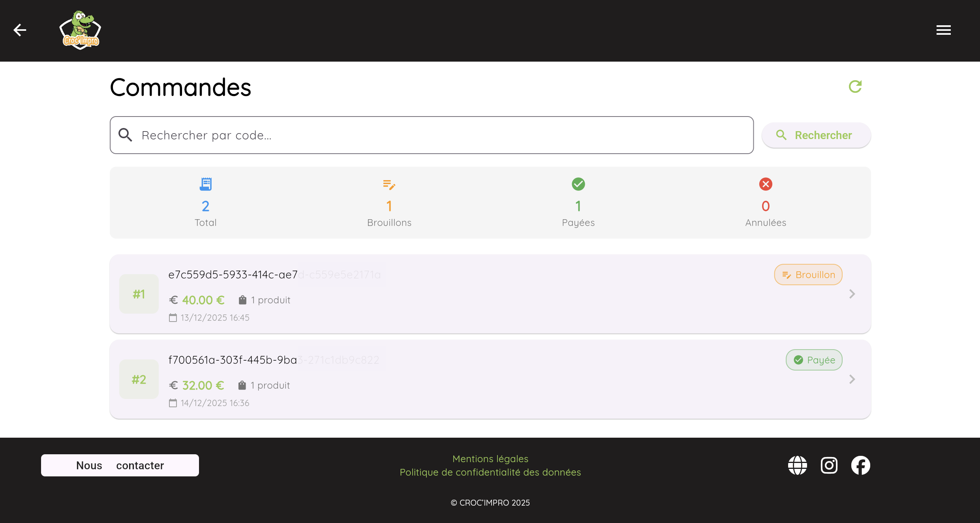Expand details of order #2 via chevron
This screenshot has width=980, height=523.
852,379
